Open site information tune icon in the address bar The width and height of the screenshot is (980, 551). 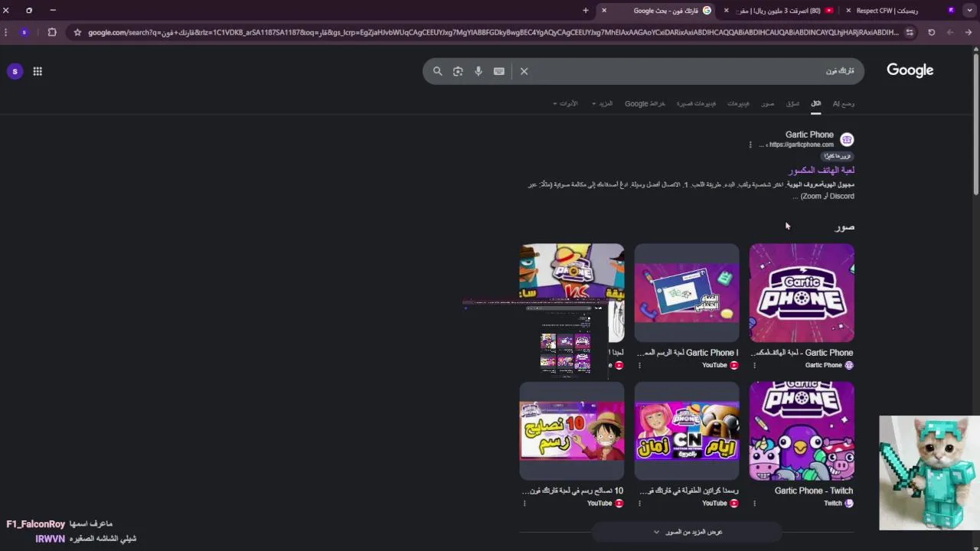point(910,32)
